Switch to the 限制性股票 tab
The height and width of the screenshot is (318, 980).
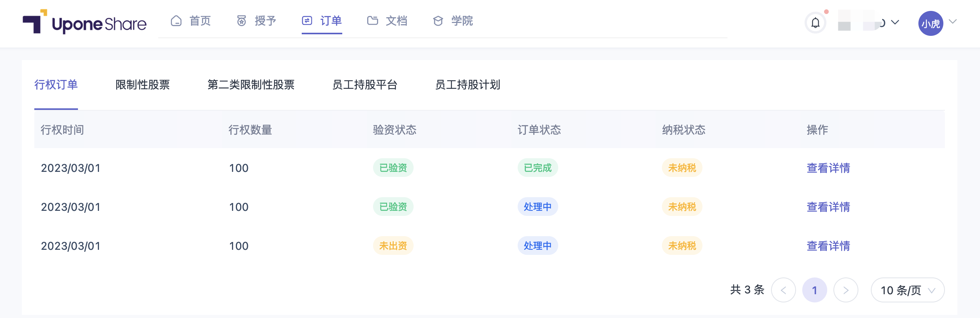point(143,85)
